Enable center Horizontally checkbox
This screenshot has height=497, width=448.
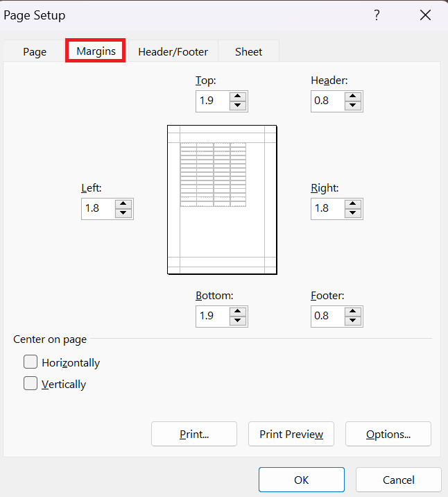(31, 362)
